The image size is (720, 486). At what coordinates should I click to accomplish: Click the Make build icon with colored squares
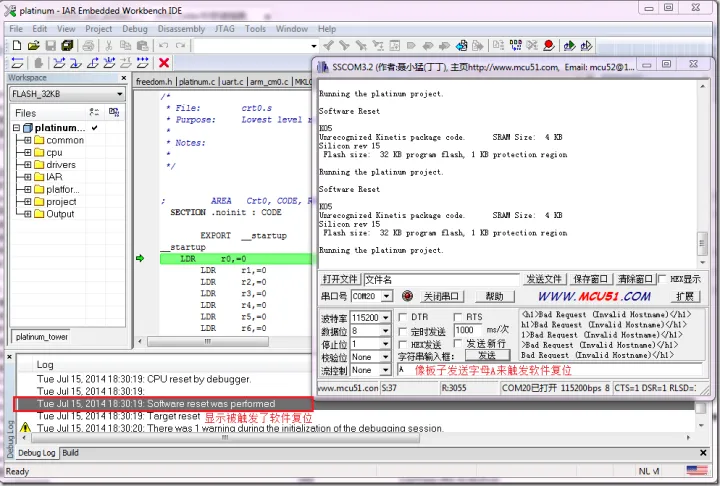tap(516, 45)
